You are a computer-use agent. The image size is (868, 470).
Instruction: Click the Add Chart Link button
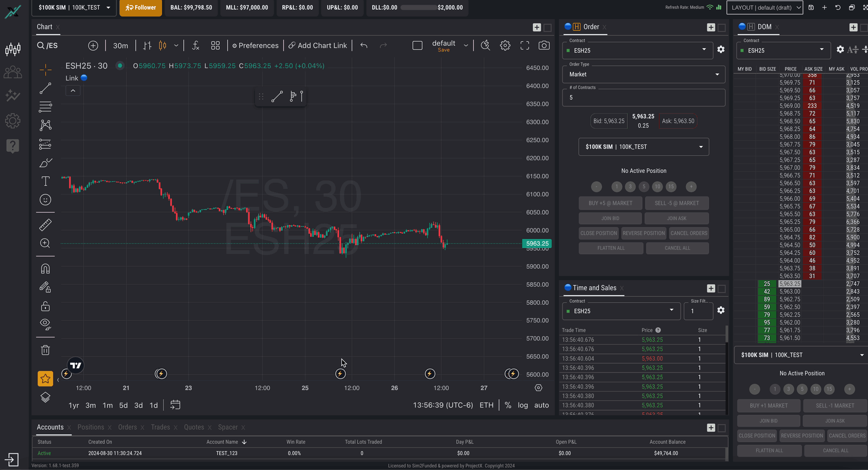pyautogui.click(x=317, y=45)
